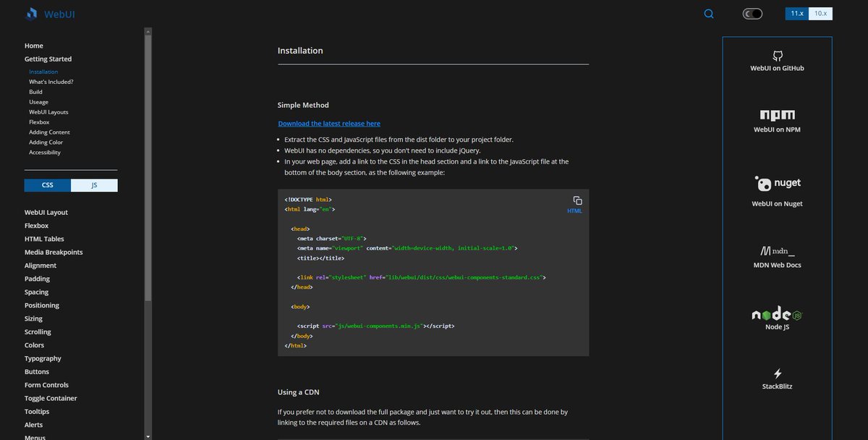Copy the HTML code snippet icon
The height and width of the screenshot is (440, 868).
click(x=577, y=200)
